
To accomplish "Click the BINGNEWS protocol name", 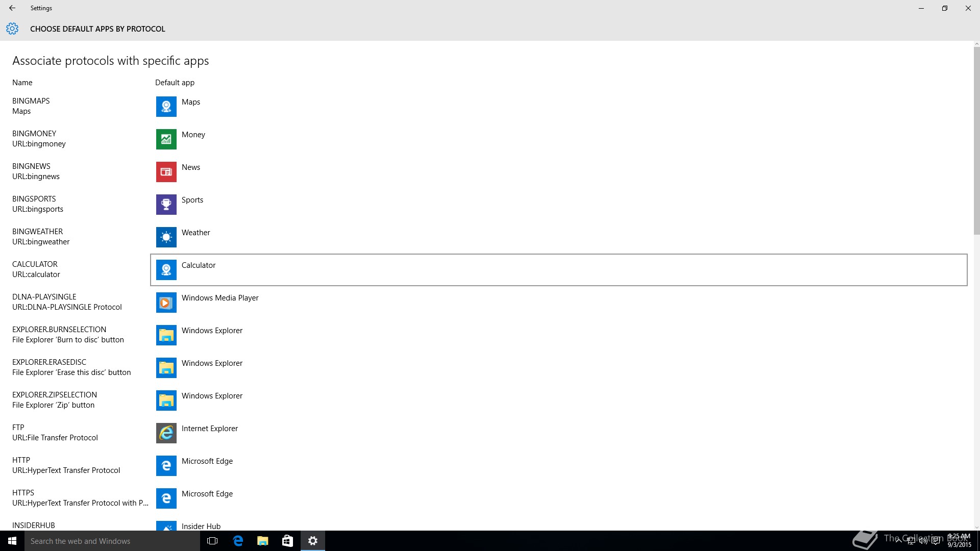I will 31,166.
